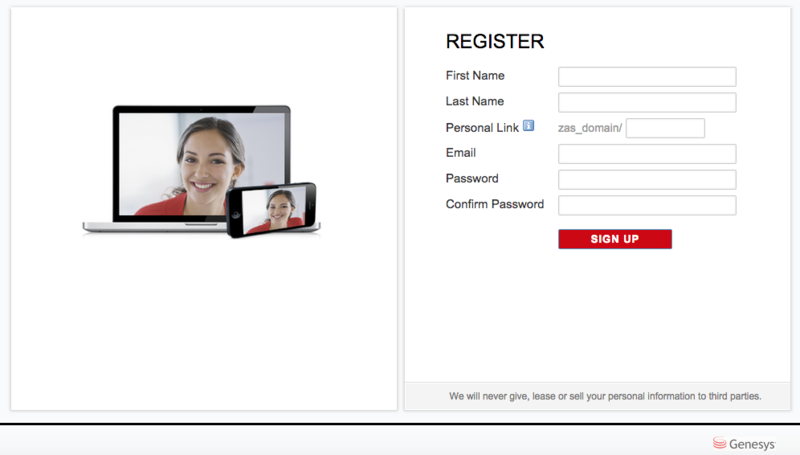Screen dimensions: 800x455
Task: Click the Personal Link info icon
Action: pos(529,125)
